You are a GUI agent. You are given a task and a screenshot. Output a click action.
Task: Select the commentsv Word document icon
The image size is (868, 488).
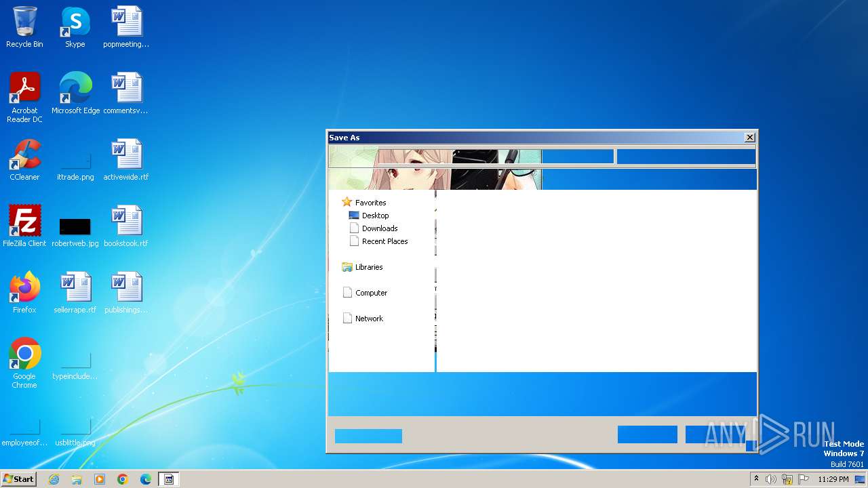pos(126,94)
